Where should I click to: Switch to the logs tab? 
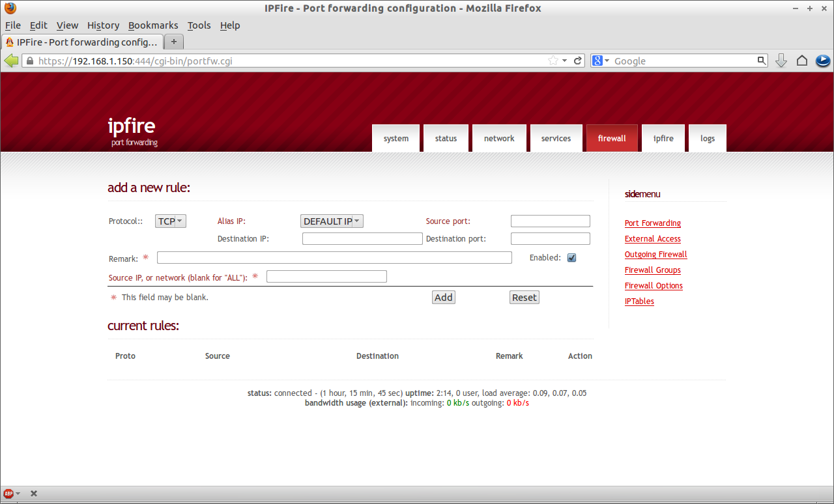tap(708, 138)
